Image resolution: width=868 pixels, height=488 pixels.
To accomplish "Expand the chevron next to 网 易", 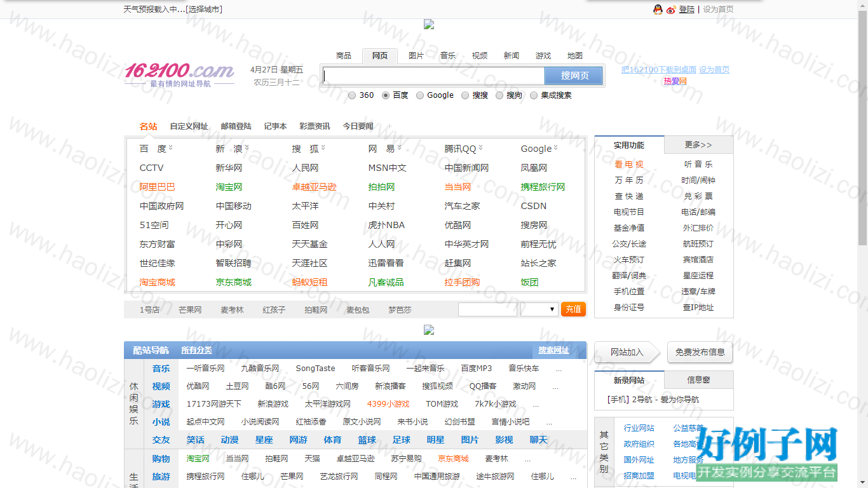I will [x=399, y=148].
